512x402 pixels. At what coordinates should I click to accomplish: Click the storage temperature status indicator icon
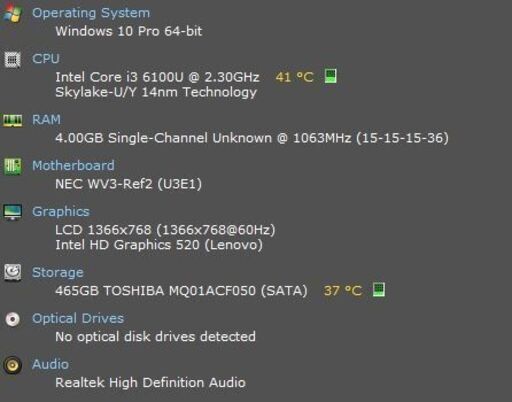[379, 290]
